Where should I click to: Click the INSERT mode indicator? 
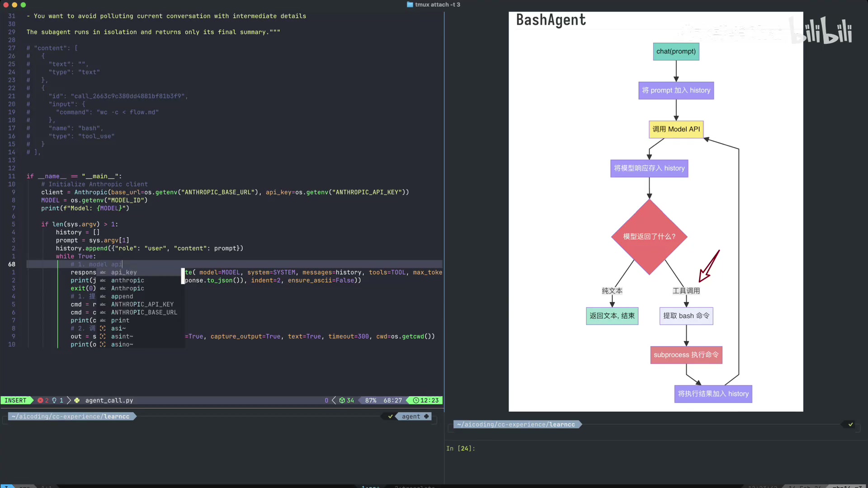[16, 400]
